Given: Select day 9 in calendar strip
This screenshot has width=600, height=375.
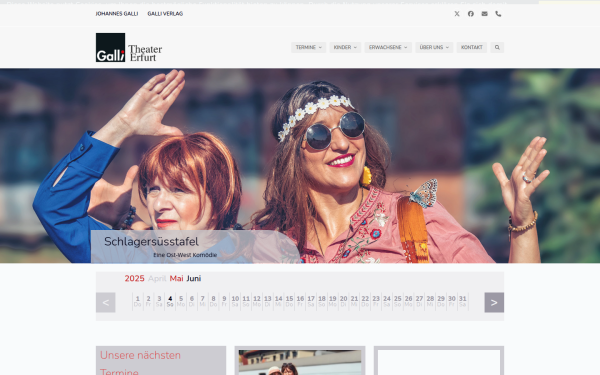Looking at the screenshot, I should (x=224, y=301).
